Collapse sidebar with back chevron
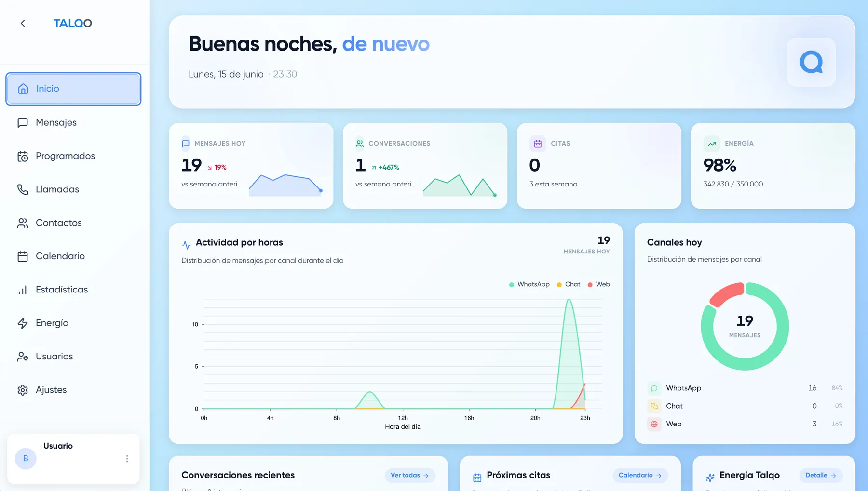Viewport: 868px width, 491px height. click(23, 23)
